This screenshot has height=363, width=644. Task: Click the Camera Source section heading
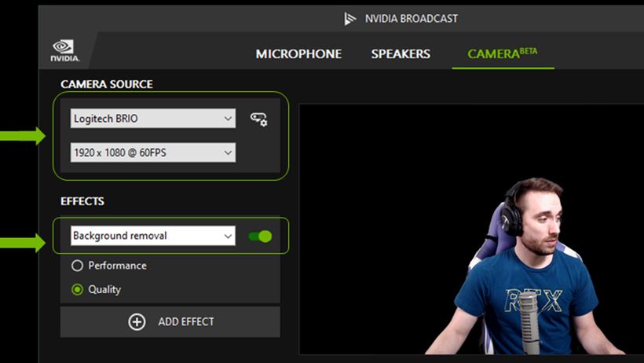(x=107, y=84)
